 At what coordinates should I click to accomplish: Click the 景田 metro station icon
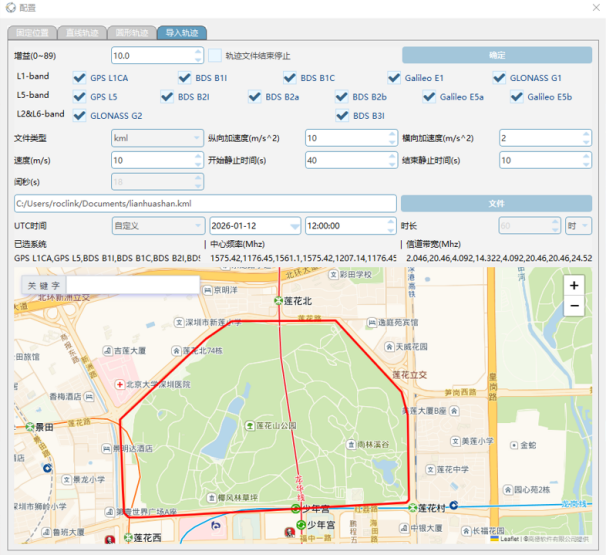30,427
